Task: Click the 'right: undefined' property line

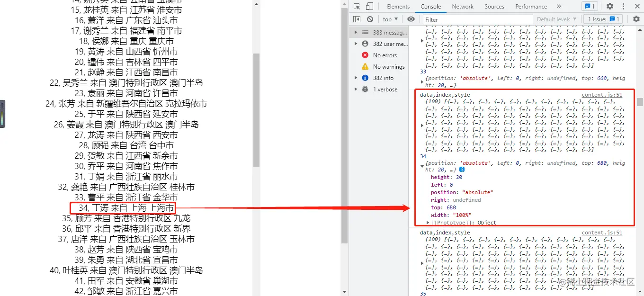Action: 456,200
